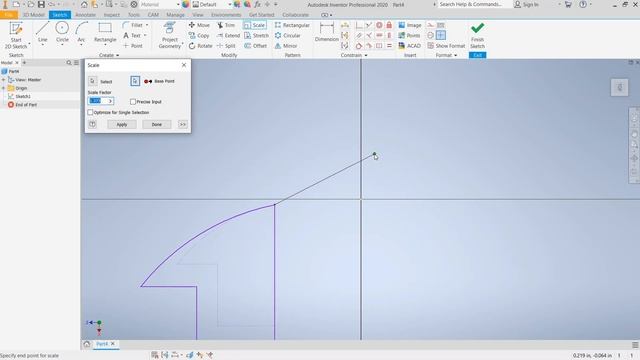
Task: Select the Rectangle sketch tool
Action: click(x=105, y=33)
